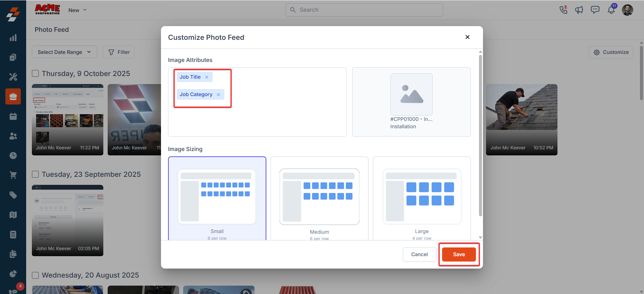This screenshot has width=644, height=294.
Task: Open the checklist clipboard sidebar icon
Action: [13, 57]
